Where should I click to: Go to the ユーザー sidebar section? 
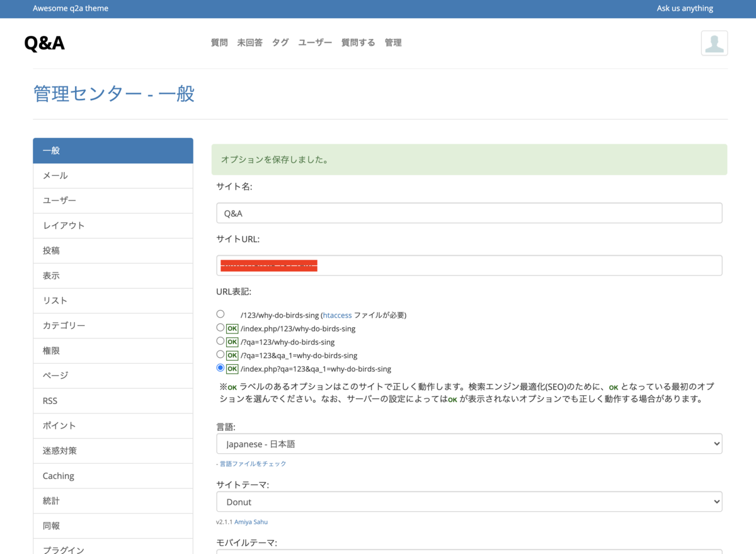113,200
